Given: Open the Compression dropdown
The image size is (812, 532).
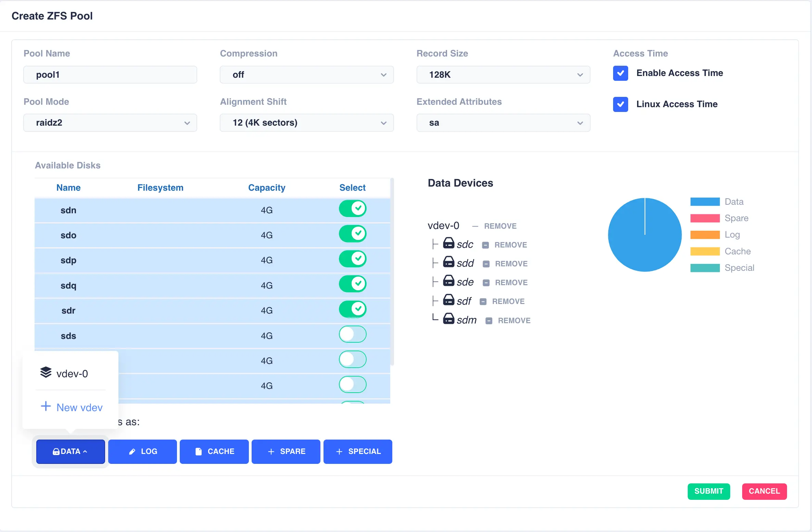Looking at the screenshot, I should pos(306,75).
